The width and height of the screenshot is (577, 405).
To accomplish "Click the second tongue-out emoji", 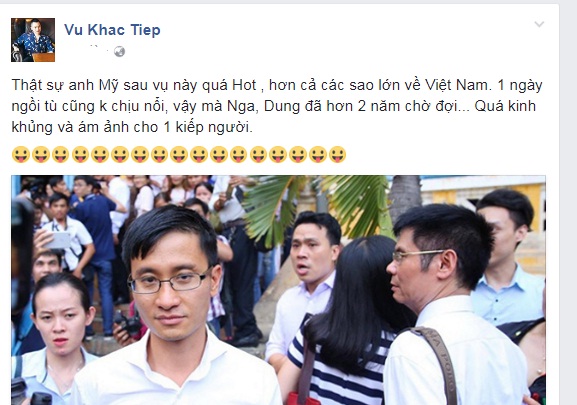I will [40, 154].
